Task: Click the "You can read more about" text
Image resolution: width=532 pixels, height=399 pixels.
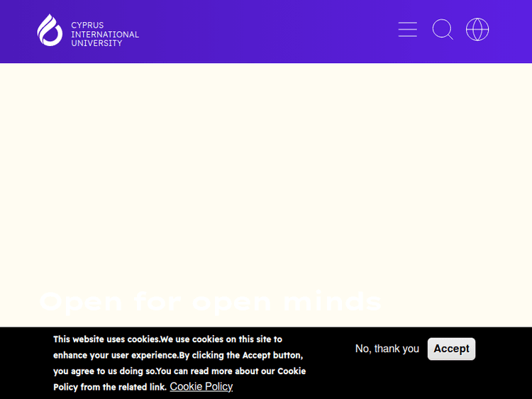Action: pyautogui.click(x=211, y=371)
